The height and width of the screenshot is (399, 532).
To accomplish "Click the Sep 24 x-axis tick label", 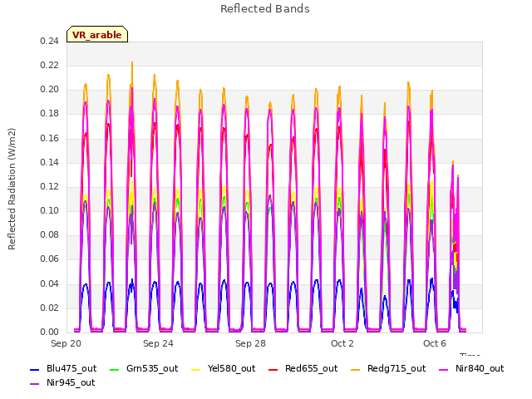I will point(158,343).
